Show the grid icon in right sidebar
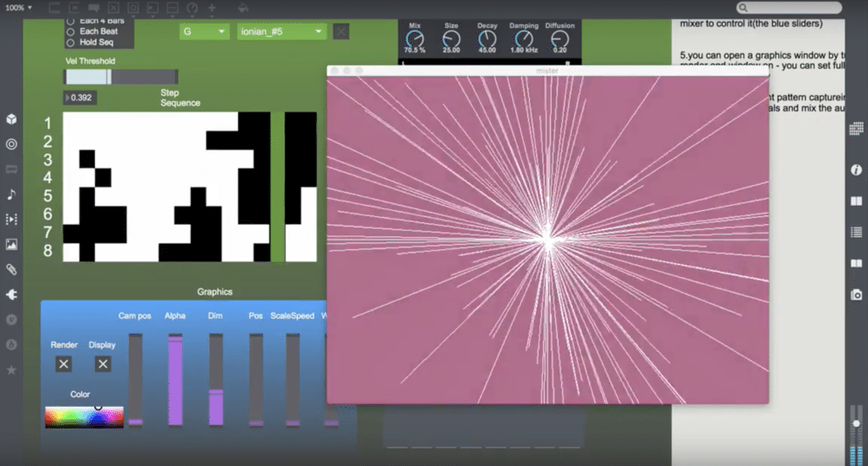This screenshot has height=466, width=868. tap(857, 129)
